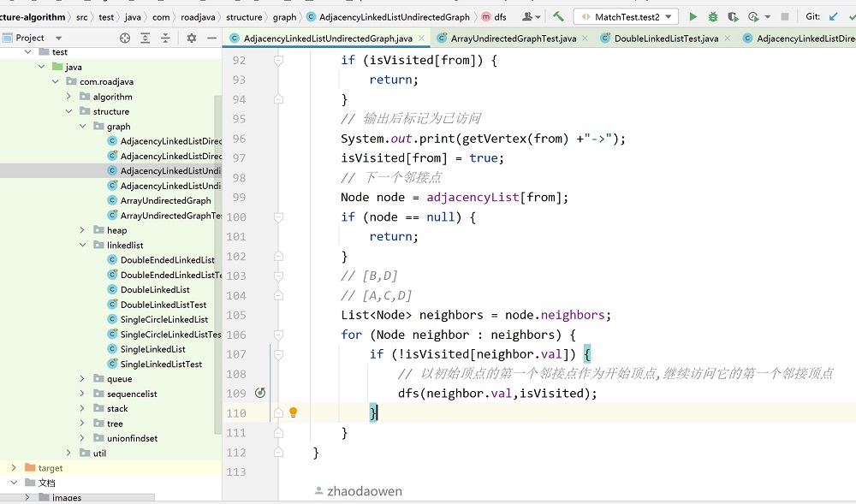The image size is (856, 504).
Task: Toggle fold marker at line 94
Action: 278,99
